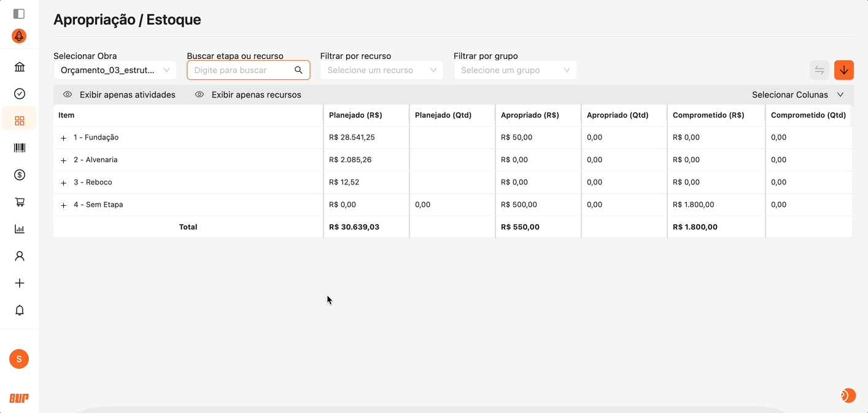Expand the 1 - Fundação row
Image resolution: width=868 pixels, height=413 pixels.
point(63,138)
